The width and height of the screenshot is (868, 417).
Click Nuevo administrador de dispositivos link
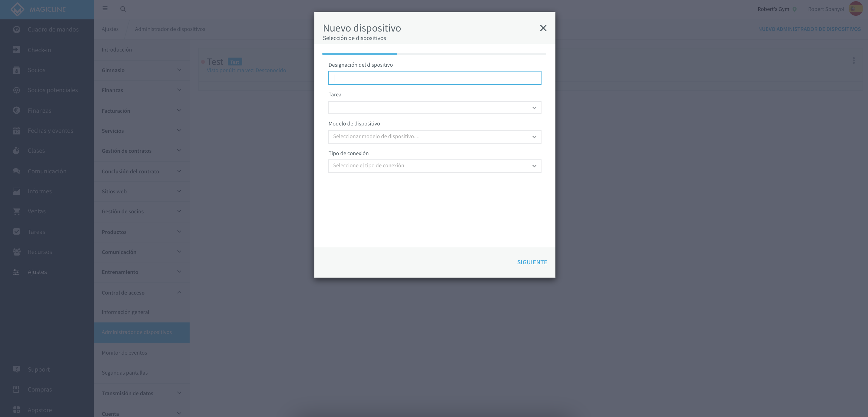coord(809,29)
